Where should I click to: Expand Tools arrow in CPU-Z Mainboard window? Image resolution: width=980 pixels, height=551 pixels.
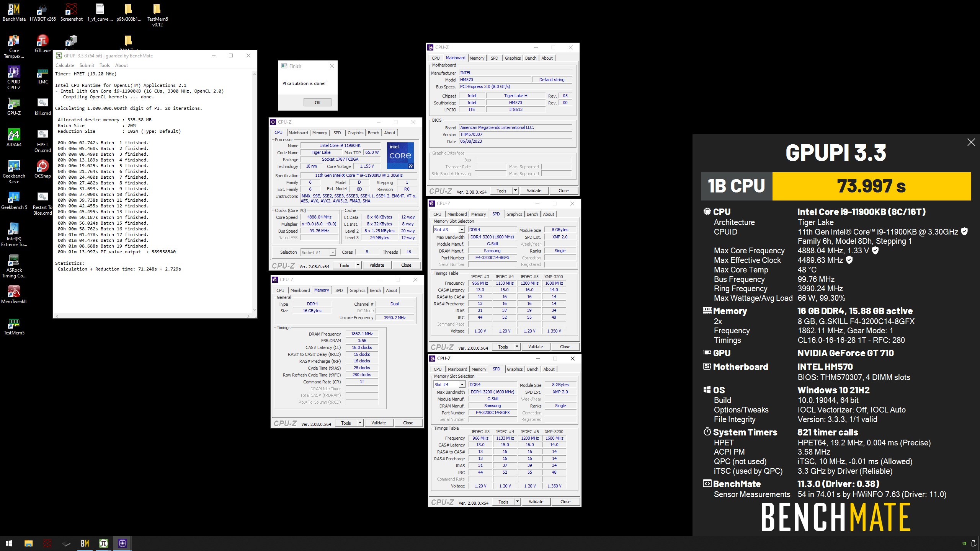click(515, 191)
